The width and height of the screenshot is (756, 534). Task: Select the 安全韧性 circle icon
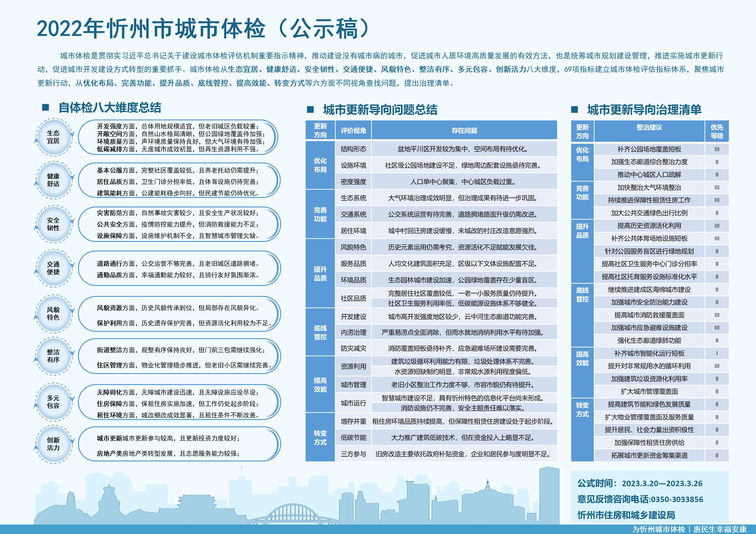click(53, 224)
